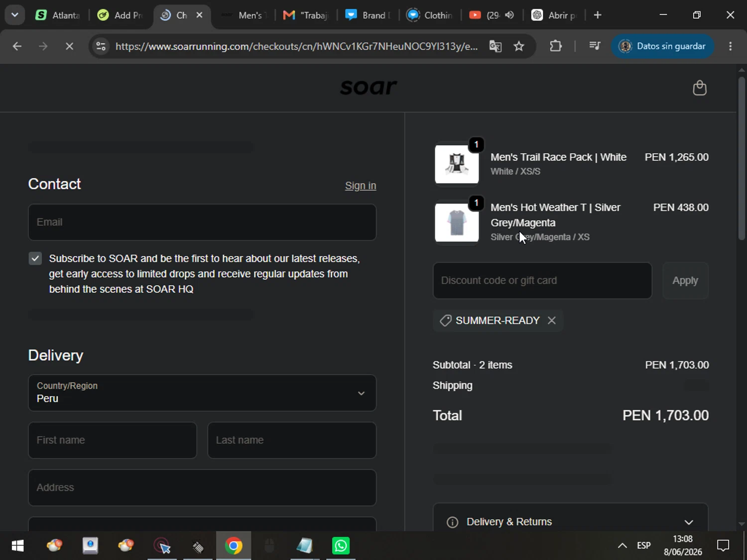Image resolution: width=747 pixels, height=560 pixels.
Task: Click Men's Hot Weather T thumbnail
Action: 457,223
